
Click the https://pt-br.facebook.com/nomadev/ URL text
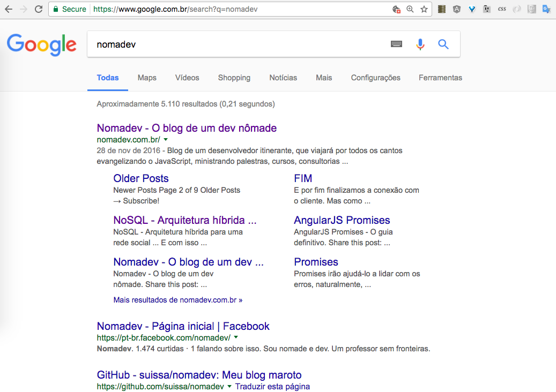click(x=164, y=338)
